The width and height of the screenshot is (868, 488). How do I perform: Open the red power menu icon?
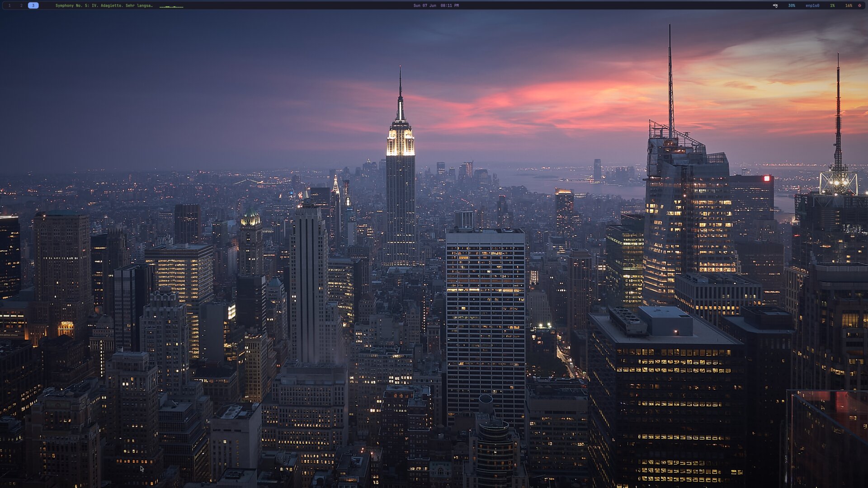point(859,5)
